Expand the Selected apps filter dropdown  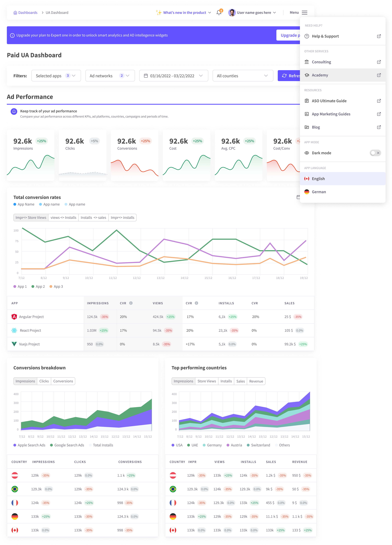pos(56,76)
